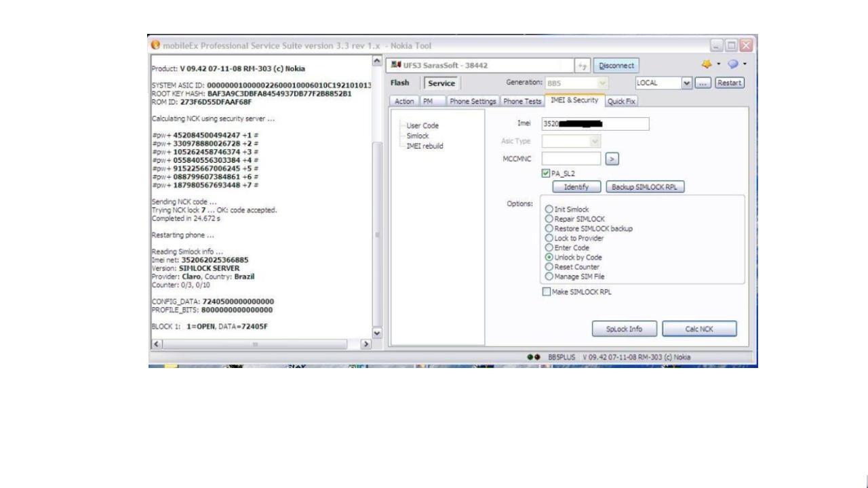Click the log panel scroll-up arrow

pos(378,62)
